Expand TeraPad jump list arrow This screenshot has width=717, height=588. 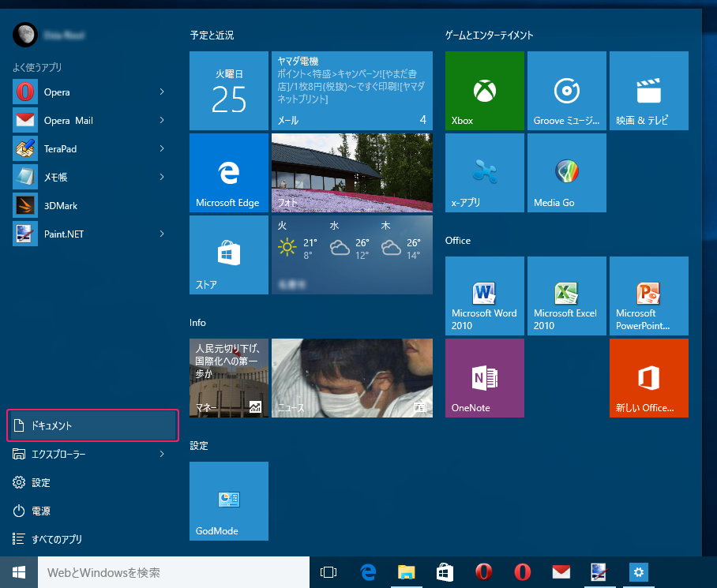coord(162,148)
